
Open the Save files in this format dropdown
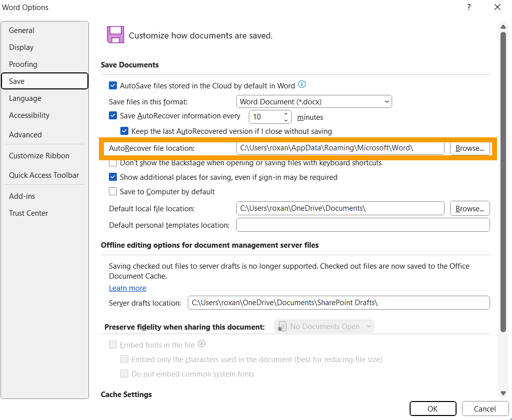pos(314,102)
